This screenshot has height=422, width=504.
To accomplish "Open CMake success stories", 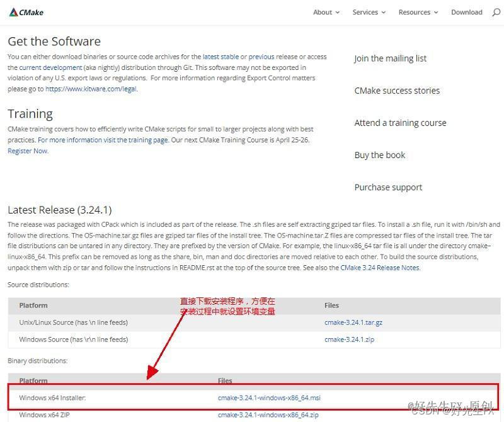I will click(x=397, y=91).
